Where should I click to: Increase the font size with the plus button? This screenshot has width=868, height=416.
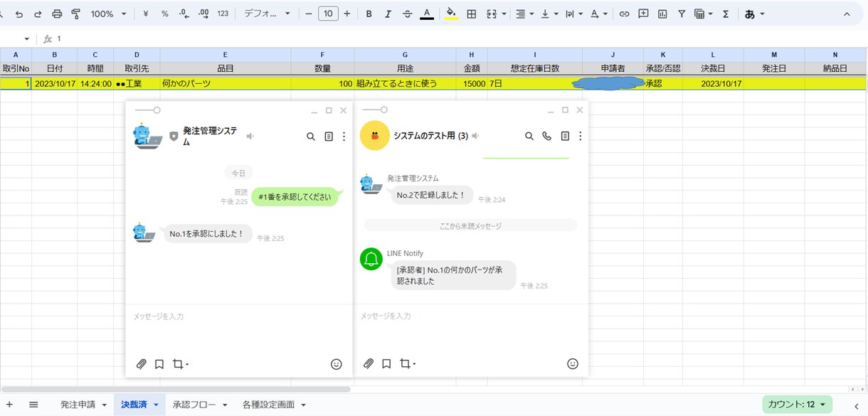pos(346,14)
